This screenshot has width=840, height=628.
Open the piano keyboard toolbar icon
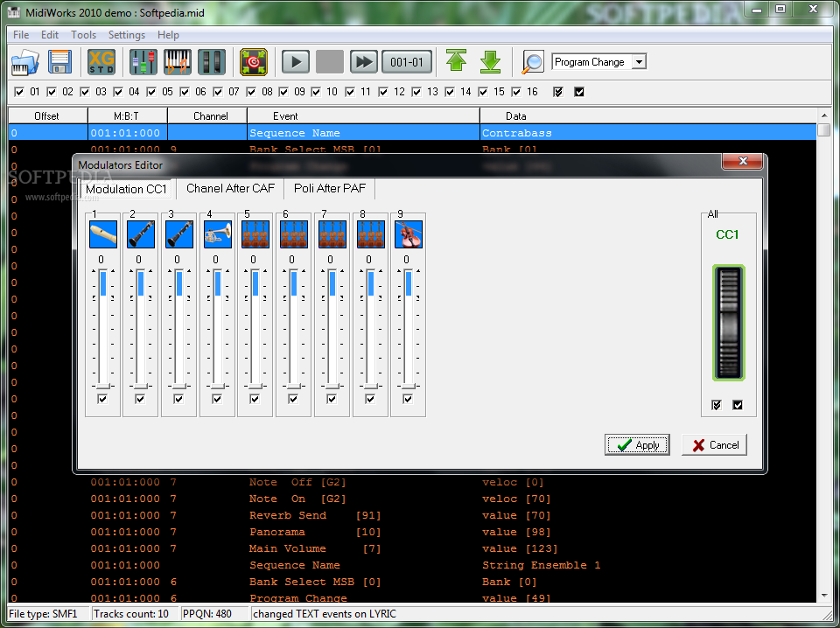(x=178, y=62)
